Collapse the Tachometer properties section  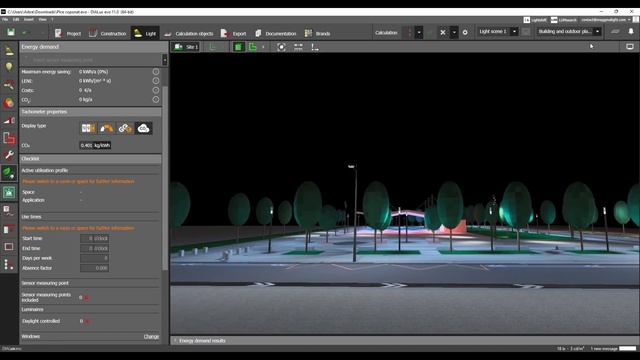(91, 112)
